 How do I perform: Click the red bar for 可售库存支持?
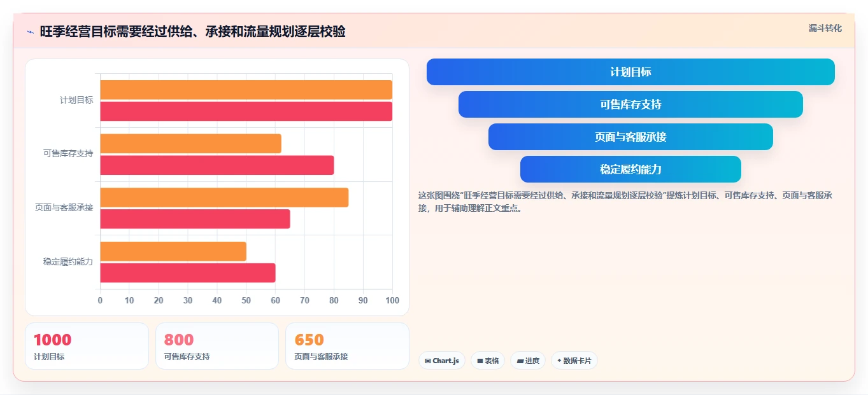[x=217, y=165]
